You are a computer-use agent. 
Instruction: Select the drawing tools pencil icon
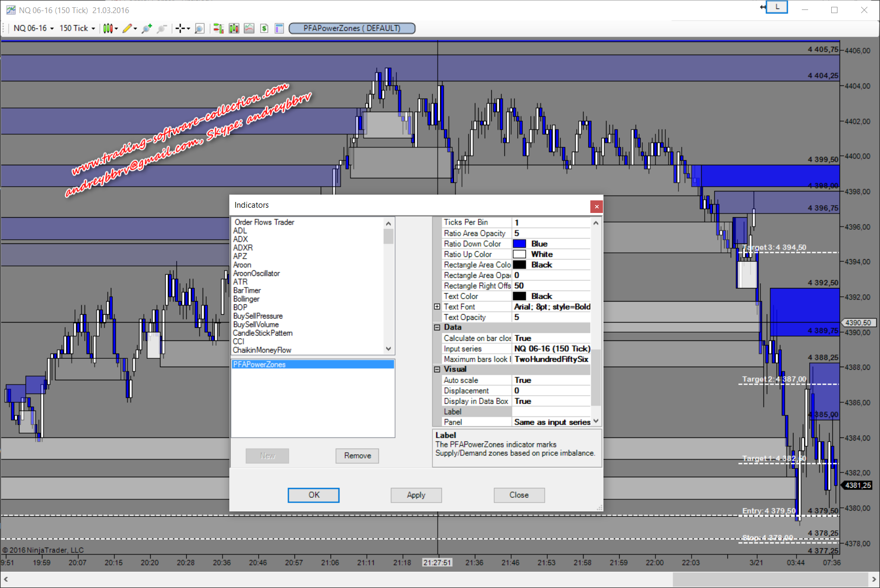127,28
